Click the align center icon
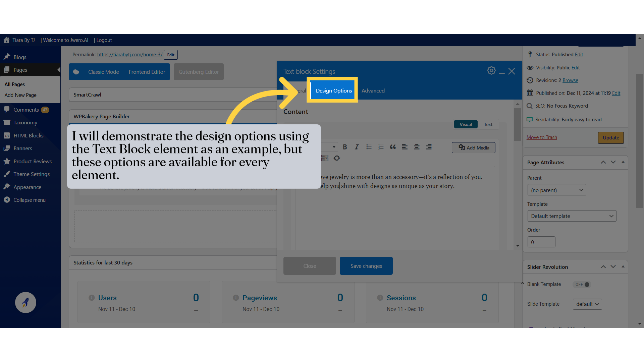Image resolution: width=644 pixels, height=362 pixels. click(417, 147)
